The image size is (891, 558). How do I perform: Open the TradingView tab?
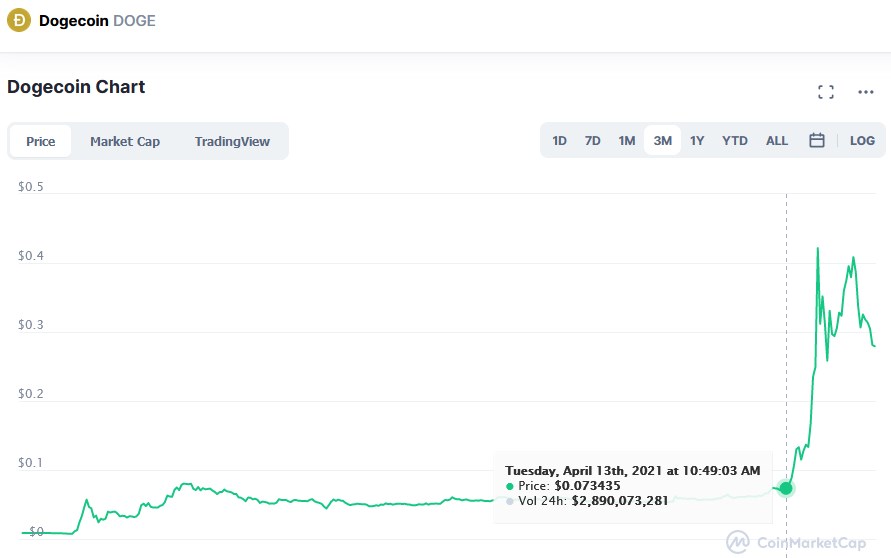[x=232, y=141]
